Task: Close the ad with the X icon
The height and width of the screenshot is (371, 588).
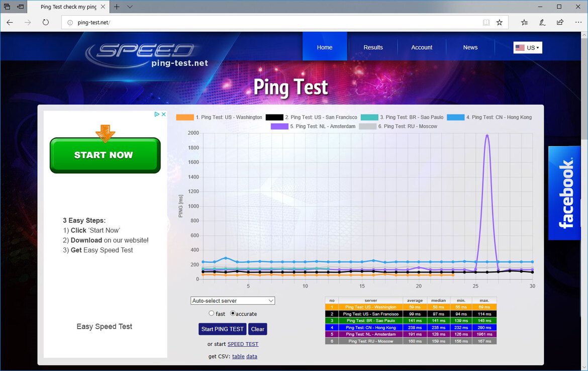Action: click(x=163, y=115)
